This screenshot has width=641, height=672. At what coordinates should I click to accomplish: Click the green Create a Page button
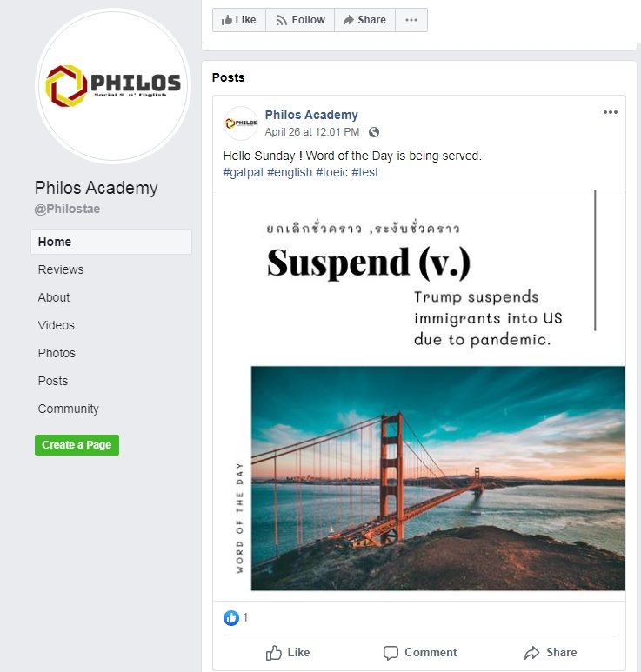pyautogui.click(x=77, y=445)
